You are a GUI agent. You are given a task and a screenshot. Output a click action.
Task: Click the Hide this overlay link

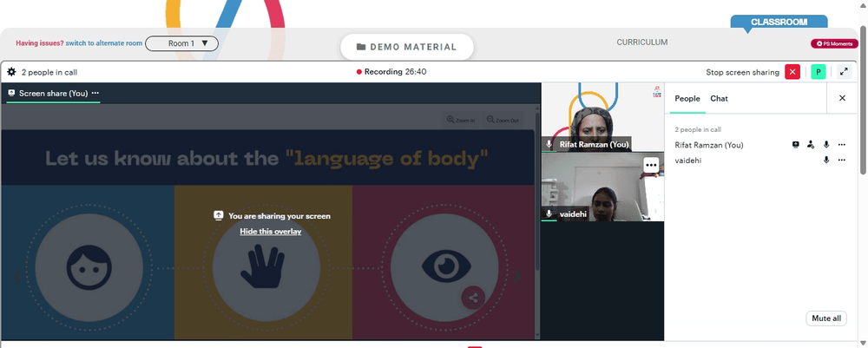(271, 231)
